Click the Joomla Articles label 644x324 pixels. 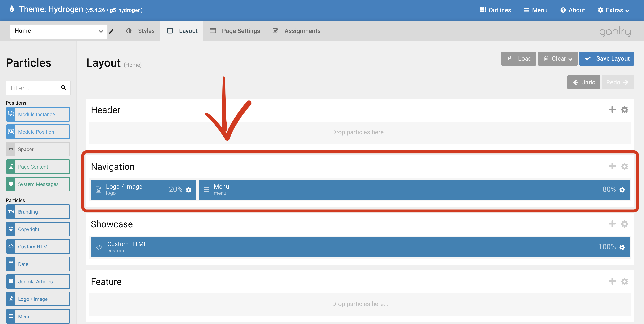(35, 281)
